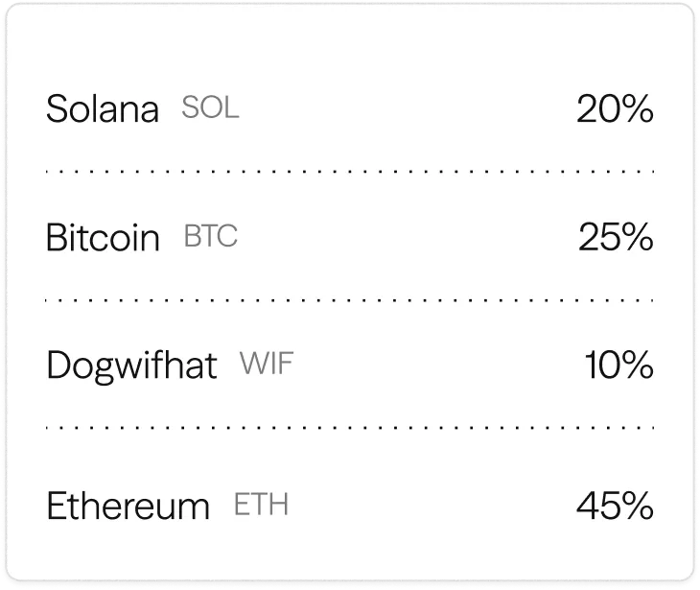
Task: Click the dotted divider below Solana
Action: (x=350, y=172)
